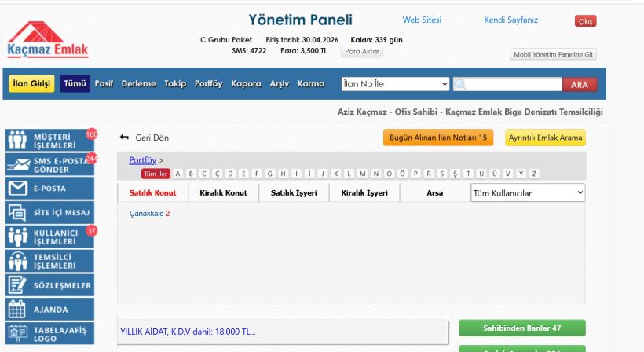This screenshot has height=352, width=644.
Task: Open Kullanıcı İşlemleri sidebar icon
Action: 17,236
